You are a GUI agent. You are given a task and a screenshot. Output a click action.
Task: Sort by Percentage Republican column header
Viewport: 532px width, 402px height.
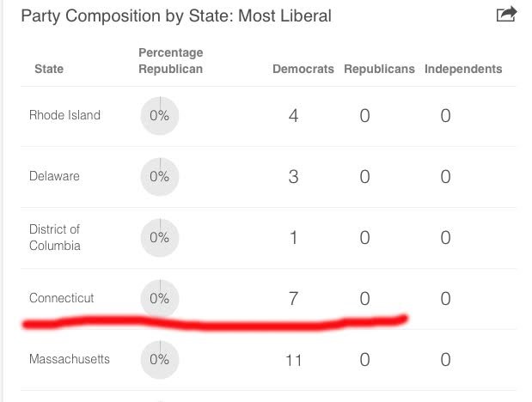pyautogui.click(x=170, y=61)
